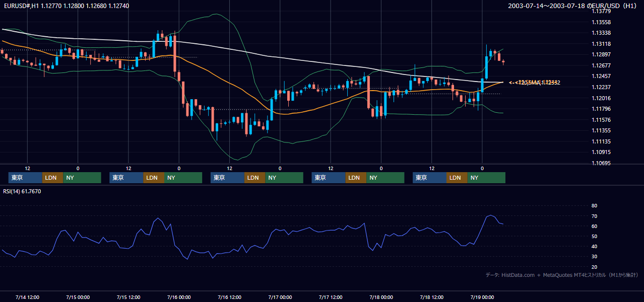
Task: Click RSI scale level 60
Action: click(594, 226)
